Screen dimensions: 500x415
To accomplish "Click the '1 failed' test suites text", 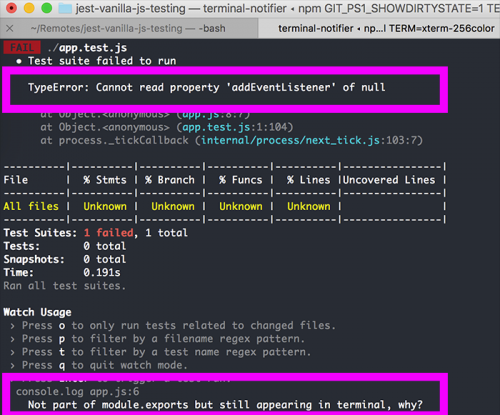I will 109,233.
